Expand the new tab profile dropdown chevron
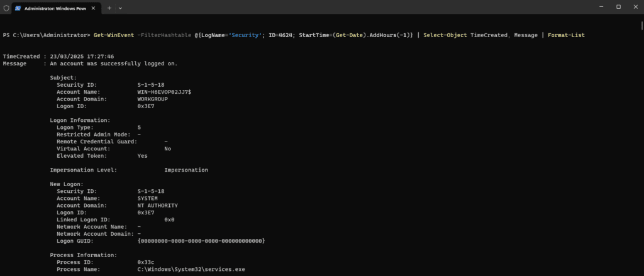Screen dimensions: 644x276 coord(120,8)
